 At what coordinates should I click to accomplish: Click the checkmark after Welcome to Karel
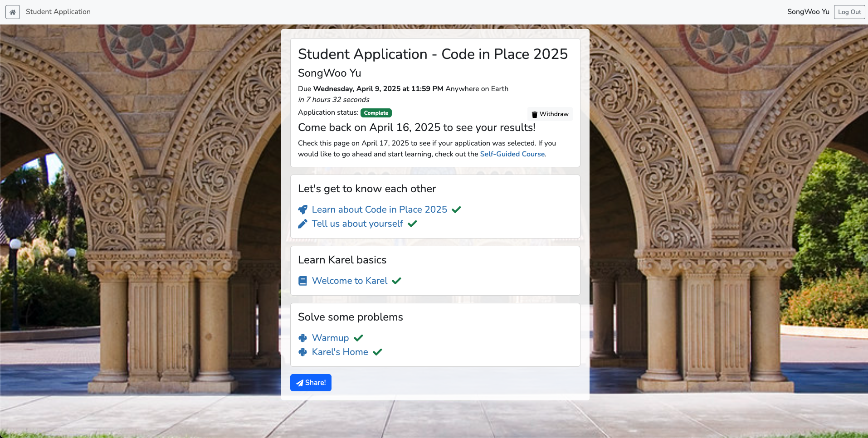click(396, 281)
